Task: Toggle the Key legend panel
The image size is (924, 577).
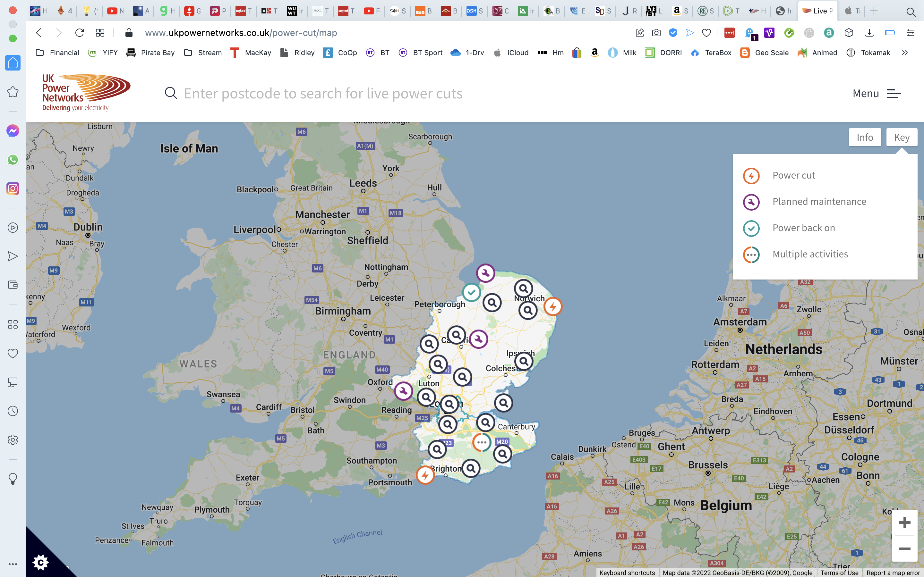Action: 901,138
